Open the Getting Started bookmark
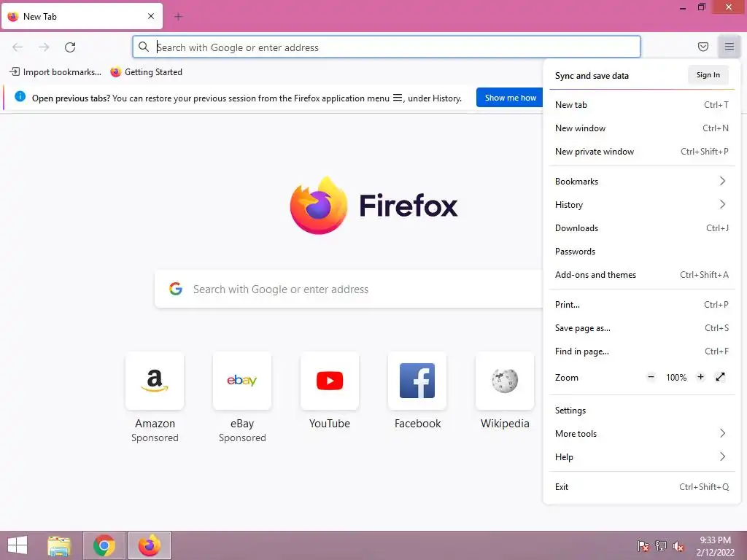Viewport: 747px width, 560px height. [146, 72]
